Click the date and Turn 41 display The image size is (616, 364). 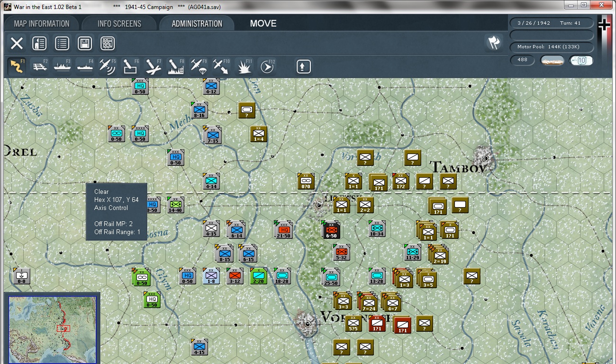552,23
